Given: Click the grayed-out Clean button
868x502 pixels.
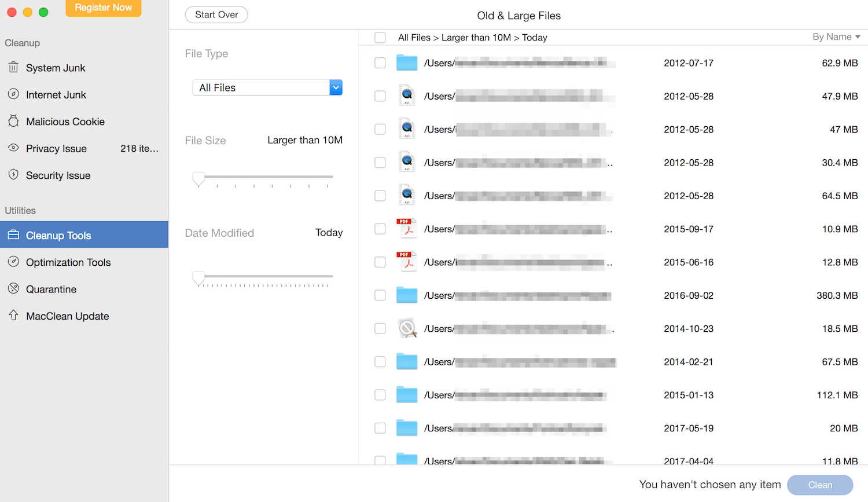Looking at the screenshot, I should (x=819, y=485).
